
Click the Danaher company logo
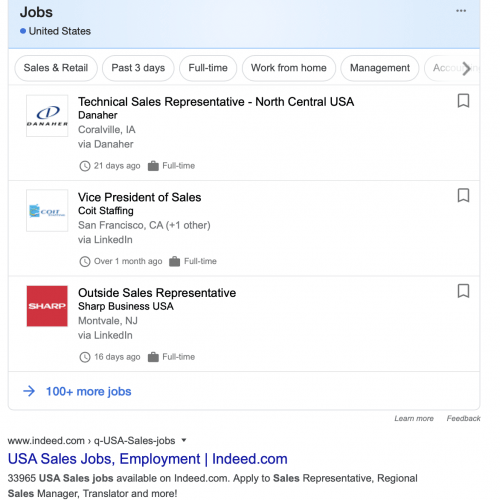click(x=47, y=116)
